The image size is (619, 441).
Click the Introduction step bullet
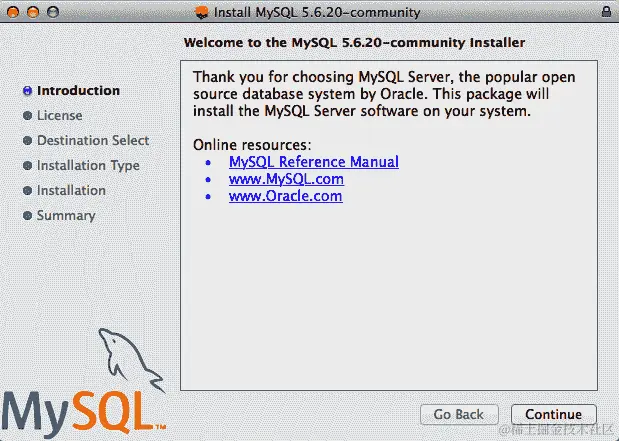point(27,91)
